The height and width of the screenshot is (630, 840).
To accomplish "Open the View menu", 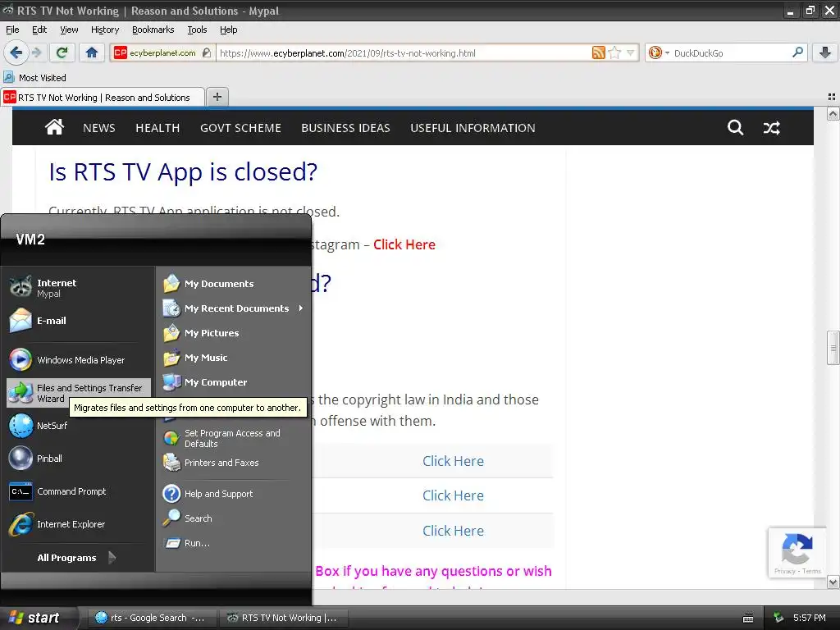I will coord(69,30).
